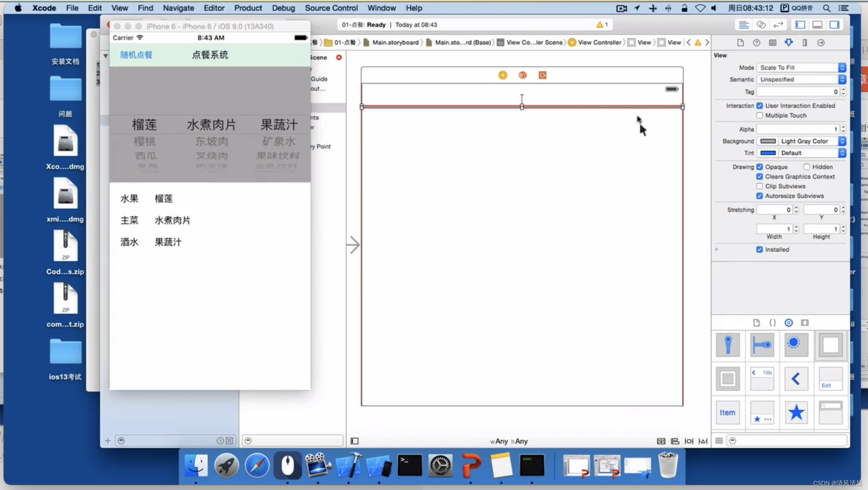Click the Stack alignment icon at canvas bottom

(x=661, y=441)
